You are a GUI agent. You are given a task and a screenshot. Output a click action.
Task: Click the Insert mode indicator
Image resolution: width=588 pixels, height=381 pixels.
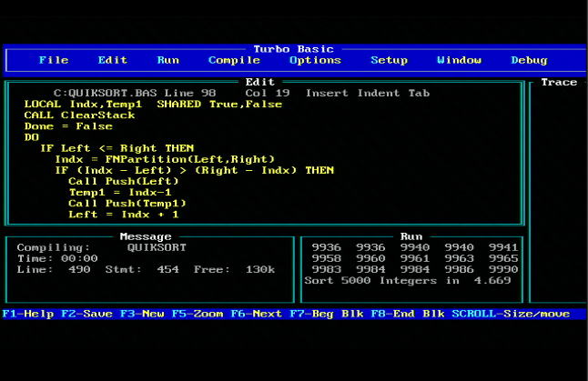coord(327,93)
